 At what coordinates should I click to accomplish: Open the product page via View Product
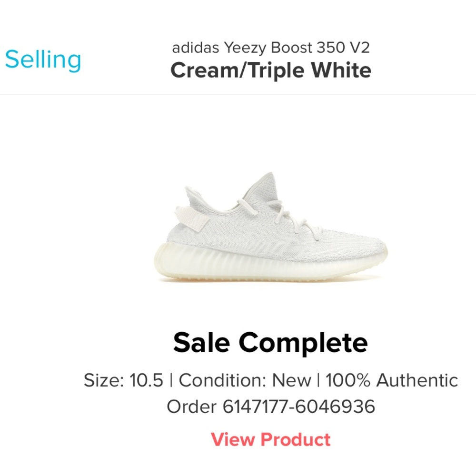pyautogui.click(x=271, y=438)
